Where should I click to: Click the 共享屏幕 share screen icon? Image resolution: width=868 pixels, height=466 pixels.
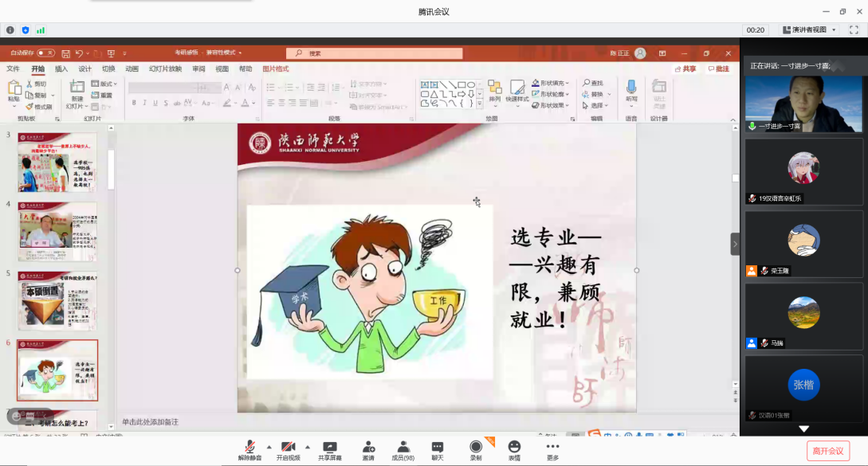329,448
